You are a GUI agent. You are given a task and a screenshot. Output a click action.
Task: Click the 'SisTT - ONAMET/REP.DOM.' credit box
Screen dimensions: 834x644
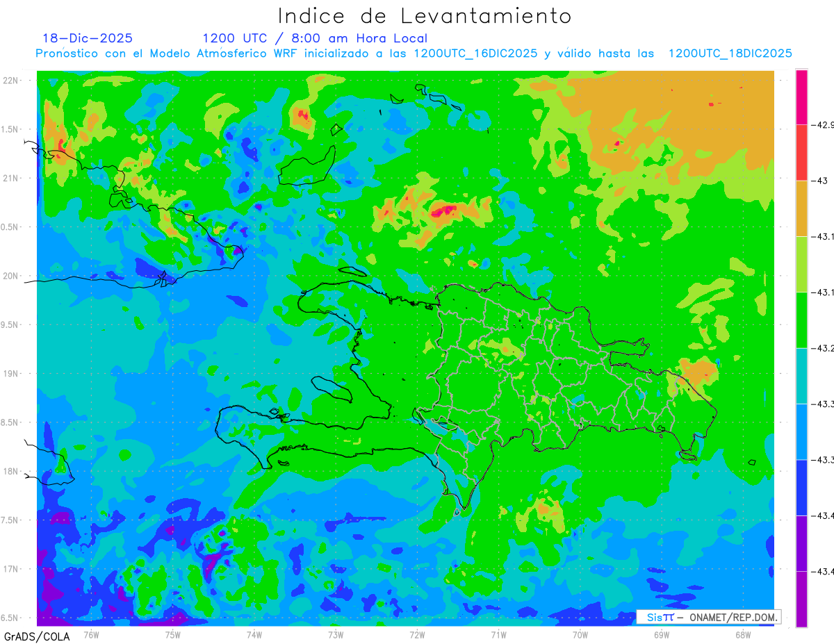pos(708,617)
